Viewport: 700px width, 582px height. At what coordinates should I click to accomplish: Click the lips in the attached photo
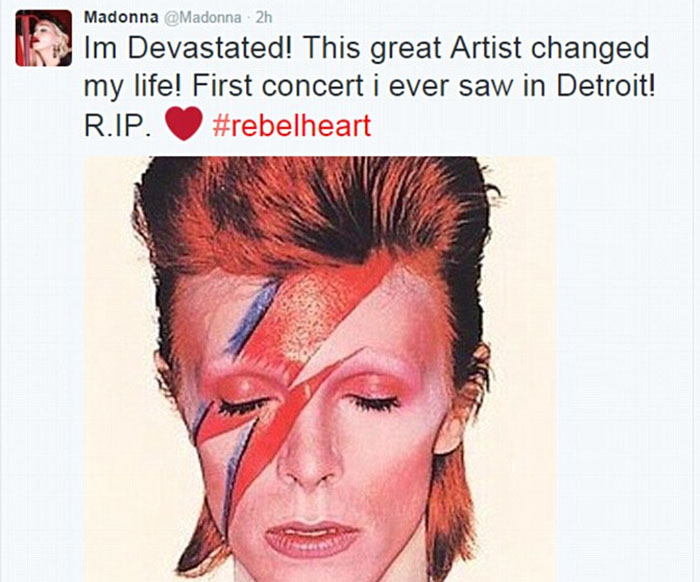312,537
